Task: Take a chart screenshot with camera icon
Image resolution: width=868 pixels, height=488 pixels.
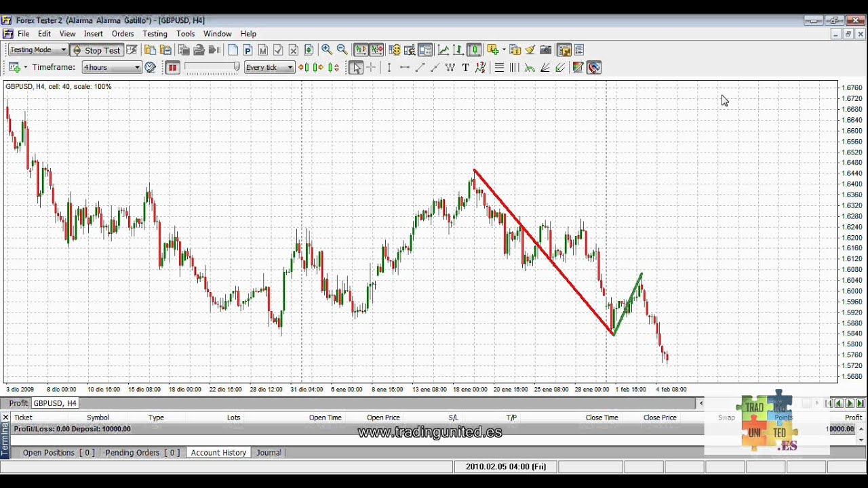Action: coord(546,49)
